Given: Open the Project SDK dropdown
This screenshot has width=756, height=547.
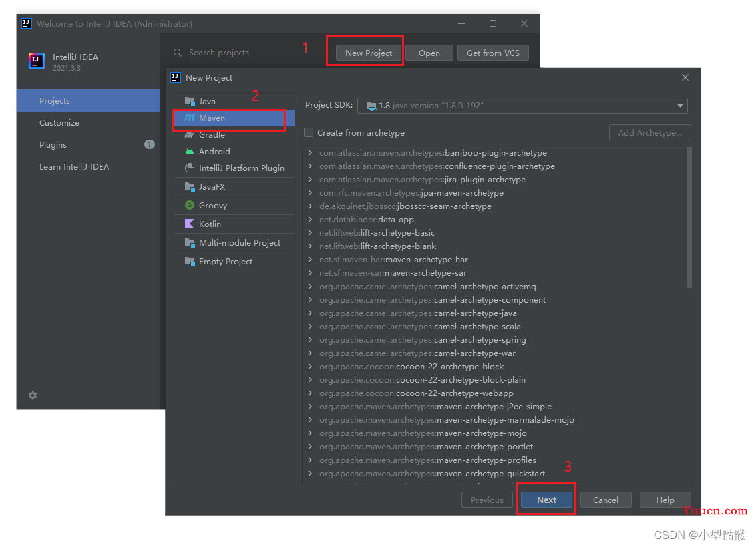Looking at the screenshot, I should pyautogui.click(x=680, y=106).
